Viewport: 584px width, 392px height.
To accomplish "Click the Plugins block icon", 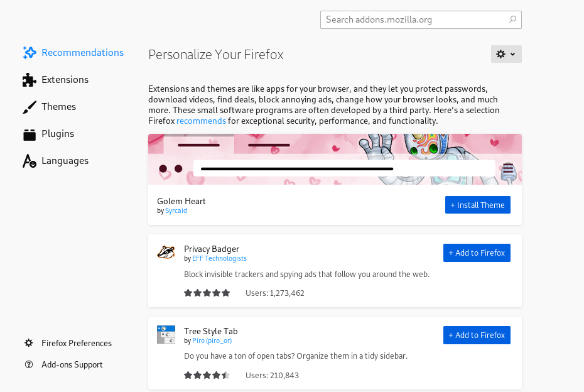I will [x=29, y=134].
